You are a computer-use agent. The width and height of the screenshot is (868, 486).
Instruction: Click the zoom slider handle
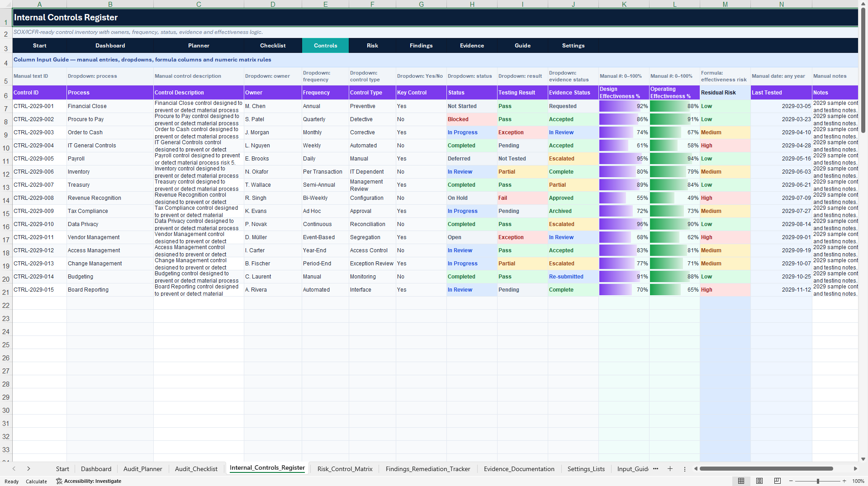tap(818, 481)
